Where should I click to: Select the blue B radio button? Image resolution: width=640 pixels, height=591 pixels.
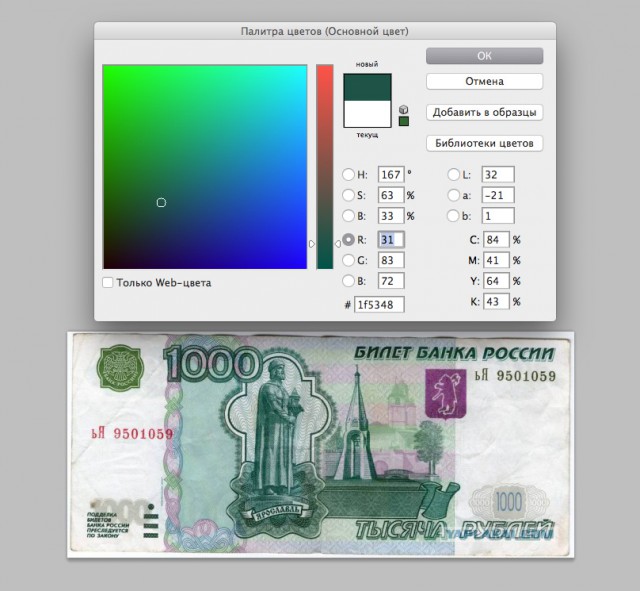click(x=348, y=281)
